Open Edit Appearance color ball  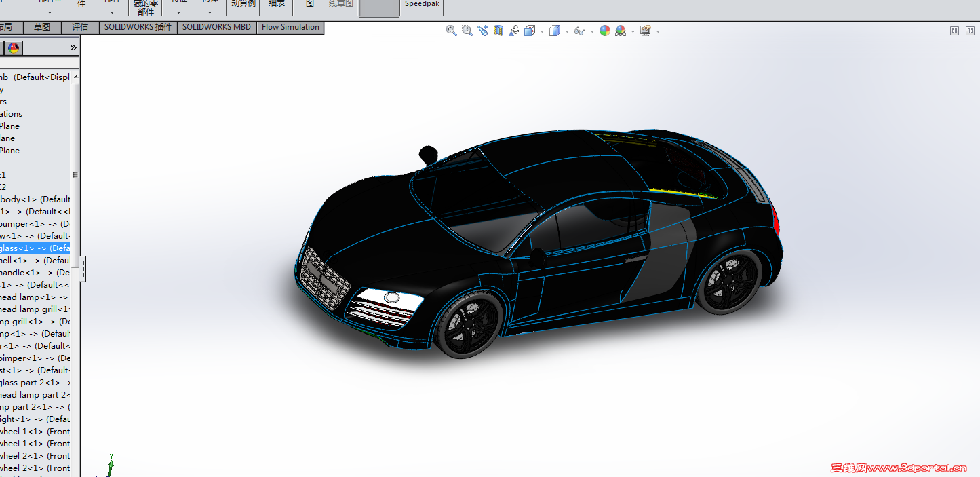[605, 31]
